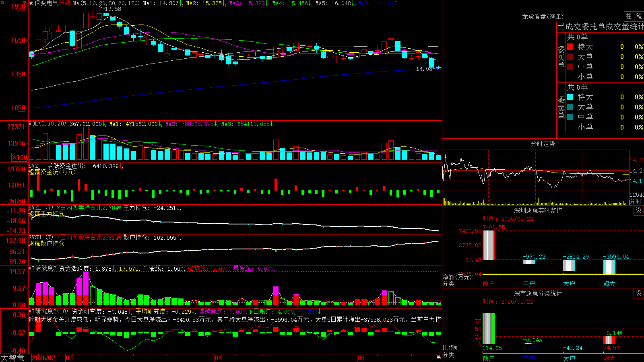Click the AI活跃度2 indicator label
This screenshot has height=362, width=644.
coord(43,268)
